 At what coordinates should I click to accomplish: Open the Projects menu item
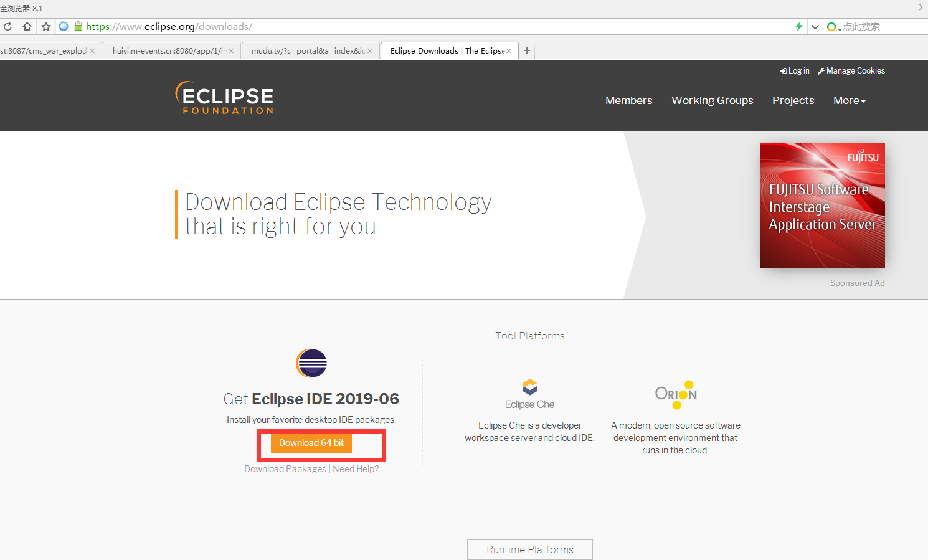coord(793,100)
